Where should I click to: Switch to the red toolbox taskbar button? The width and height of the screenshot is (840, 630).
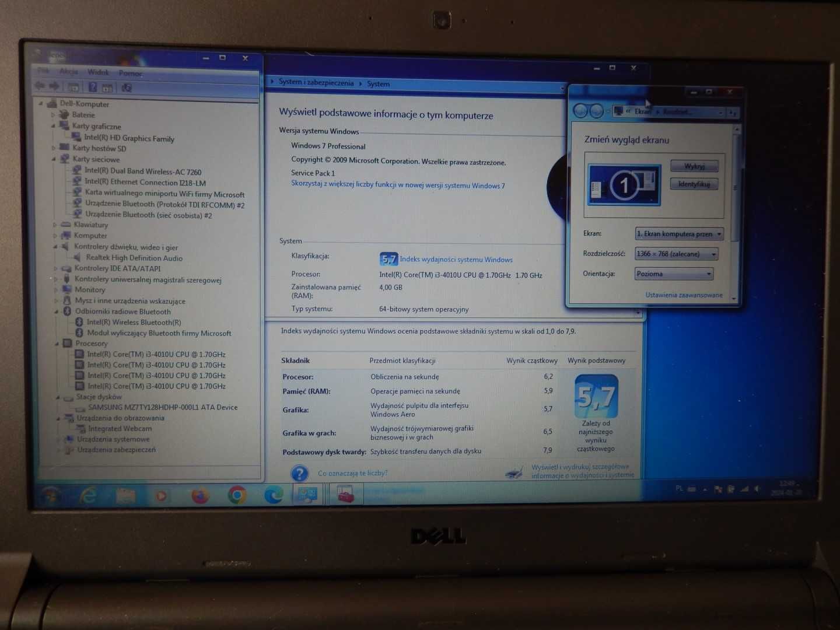click(345, 495)
